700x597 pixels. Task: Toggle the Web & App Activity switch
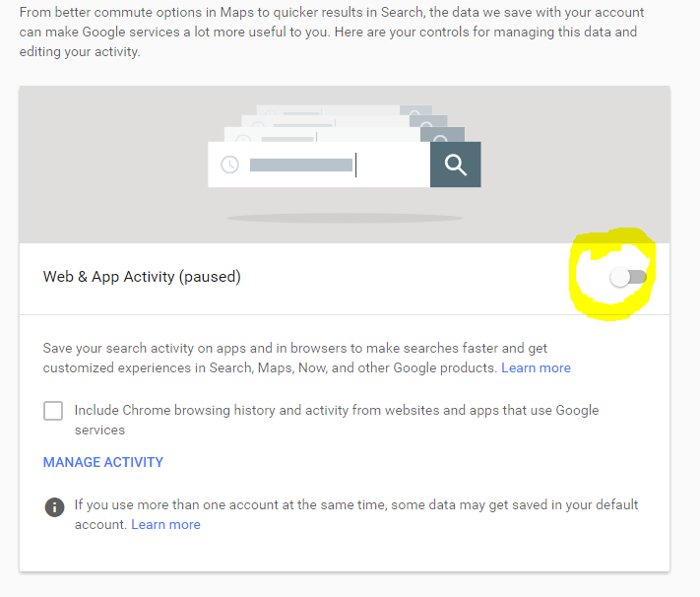coord(628,277)
